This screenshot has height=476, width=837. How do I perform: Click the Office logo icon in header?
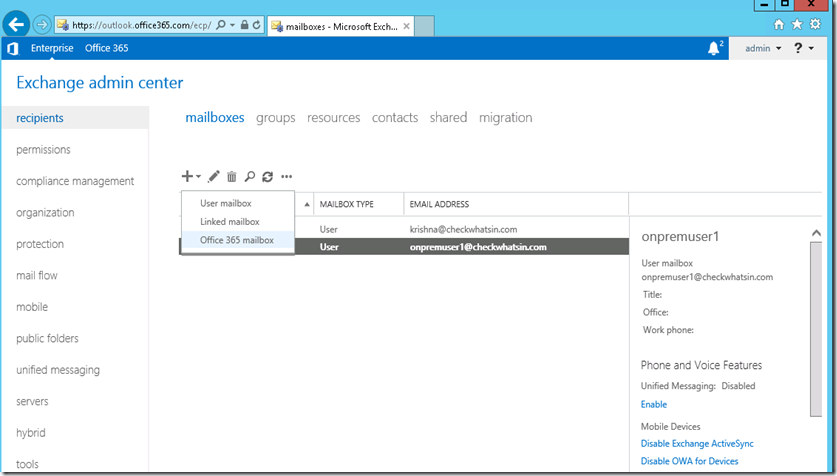coord(13,49)
